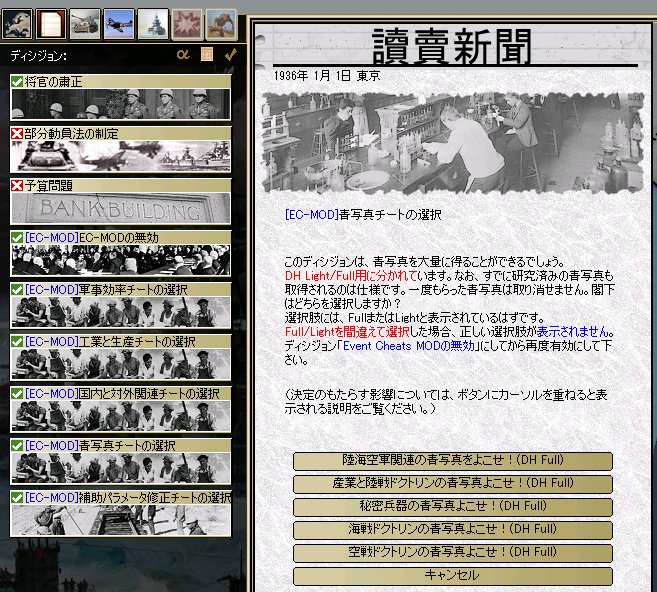Open the fighter plane air units icon
The width and height of the screenshot is (657, 592).
pos(121,22)
